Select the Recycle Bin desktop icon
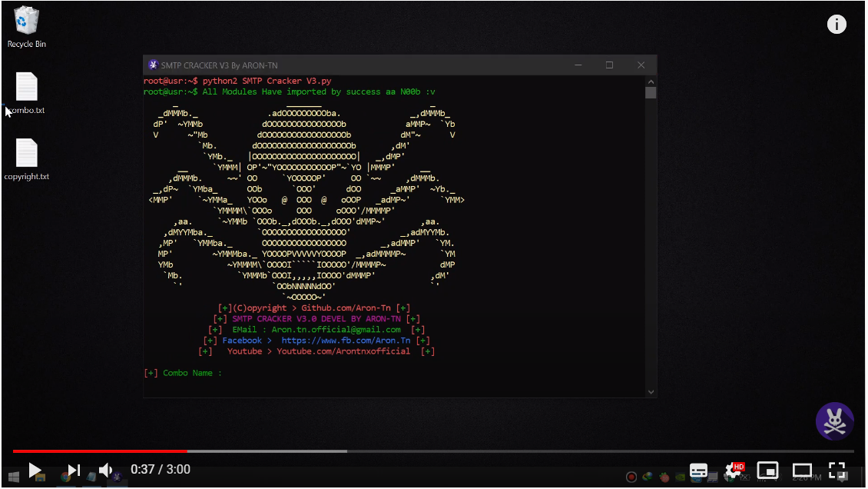 (26, 27)
